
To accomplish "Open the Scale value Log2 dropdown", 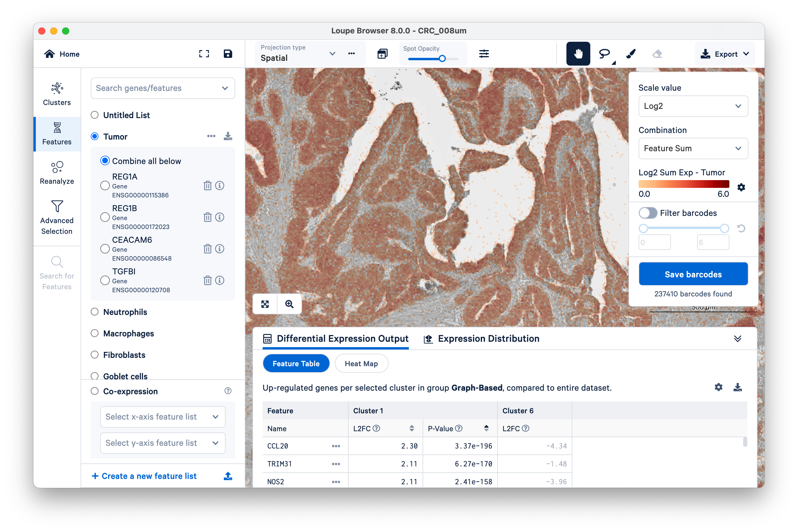I will [693, 106].
